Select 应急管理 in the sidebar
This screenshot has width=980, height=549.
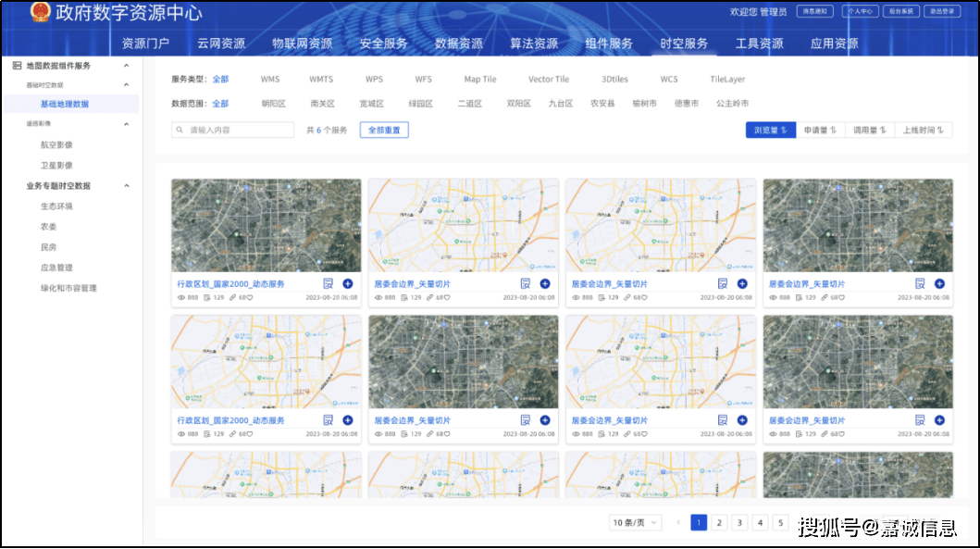[56, 268]
